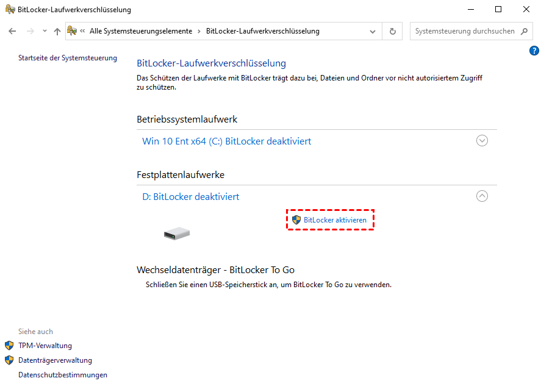Click the refresh address bar button
541x392 pixels.
coord(392,31)
